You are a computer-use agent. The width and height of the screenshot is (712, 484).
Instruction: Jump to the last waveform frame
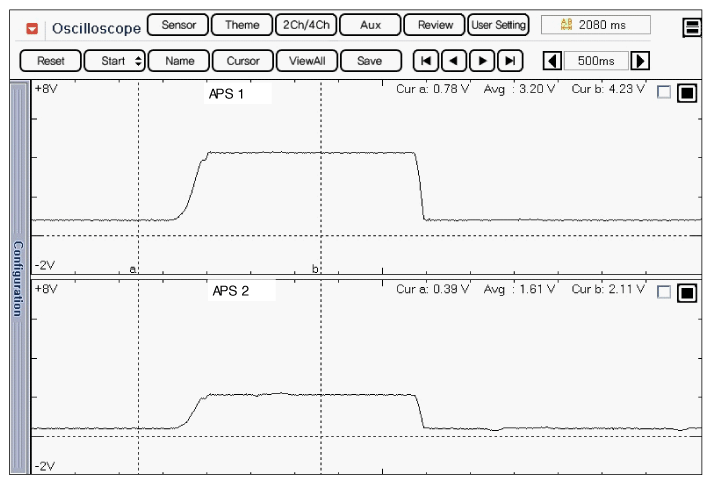(x=510, y=61)
